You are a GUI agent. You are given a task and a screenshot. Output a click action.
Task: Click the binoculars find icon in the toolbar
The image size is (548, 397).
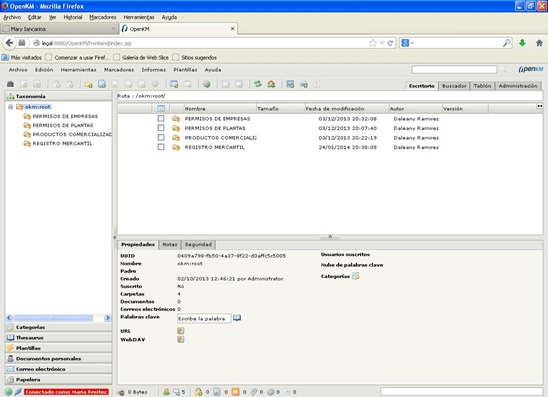click(10, 84)
